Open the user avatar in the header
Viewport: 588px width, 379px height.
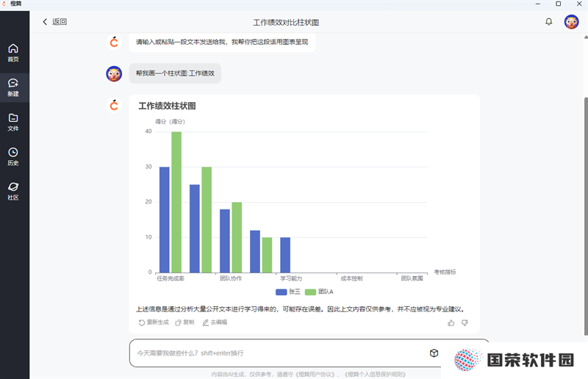pyautogui.click(x=572, y=22)
